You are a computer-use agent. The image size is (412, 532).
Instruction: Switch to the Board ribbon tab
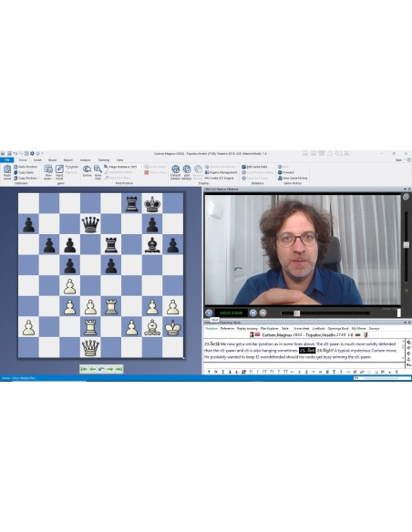point(52,159)
